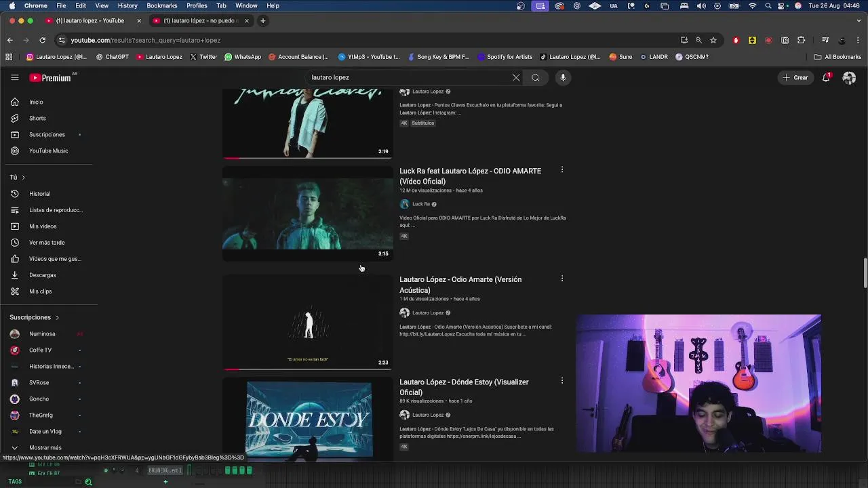The width and height of the screenshot is (868, 488).
Task: Open ChatGPT bookmark
Action: 113,57
